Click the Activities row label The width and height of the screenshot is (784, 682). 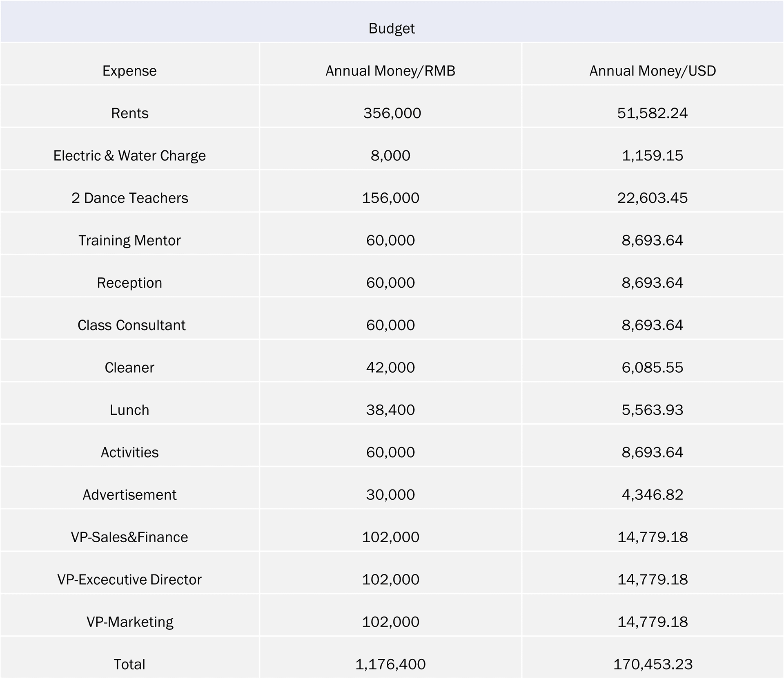tap(129, 452)
